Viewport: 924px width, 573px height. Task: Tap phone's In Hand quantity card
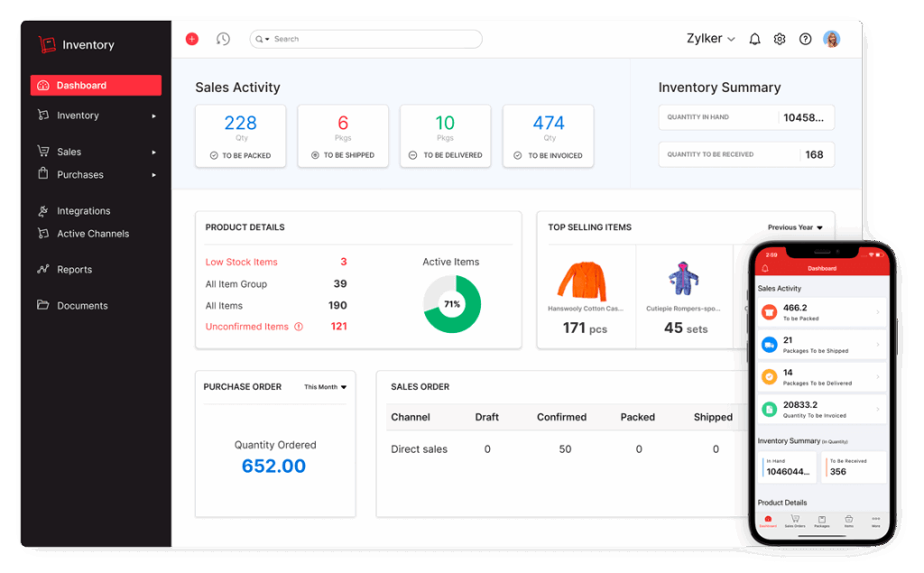789,467
